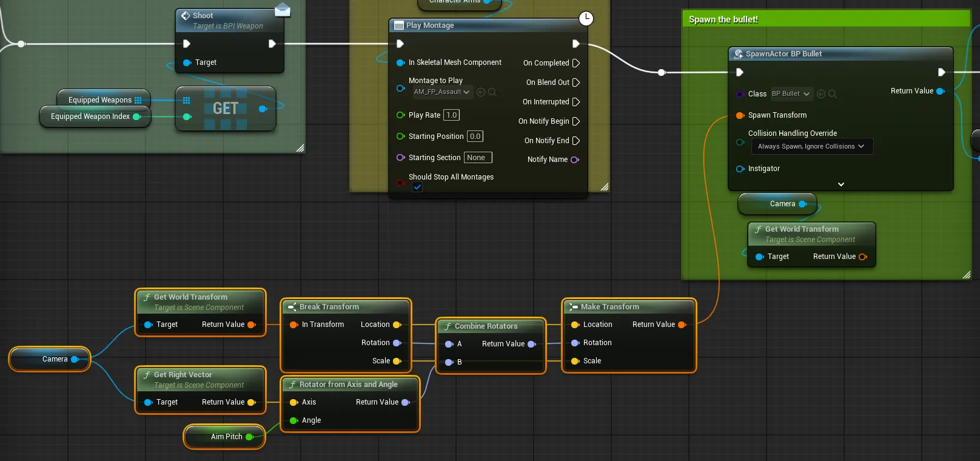Click the Get Right Vector Return Value pin
Image resolution: width=980 pixels, height=461 pixels.
[x=252, y=402]
